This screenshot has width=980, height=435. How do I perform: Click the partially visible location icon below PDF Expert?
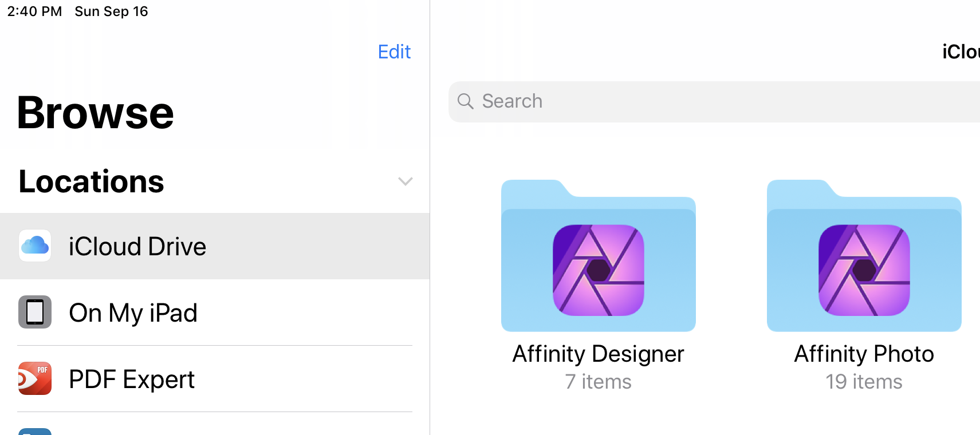pos(35,430)
